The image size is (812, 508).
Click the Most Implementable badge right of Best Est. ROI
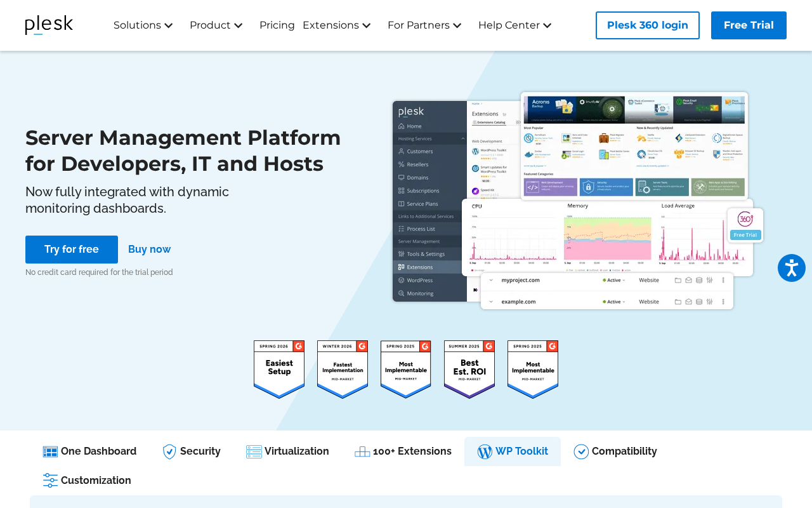pyautogui.click(x=533, y=370)
